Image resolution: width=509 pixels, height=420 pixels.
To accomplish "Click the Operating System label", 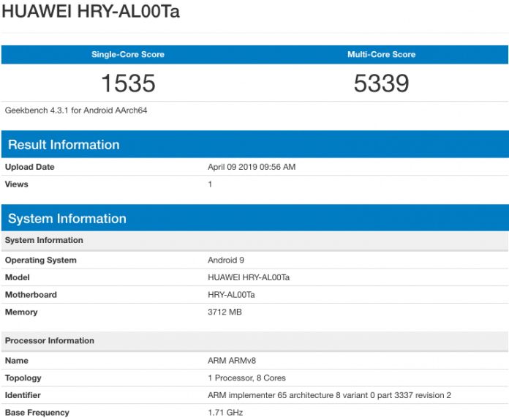I will tap(40, 260).
